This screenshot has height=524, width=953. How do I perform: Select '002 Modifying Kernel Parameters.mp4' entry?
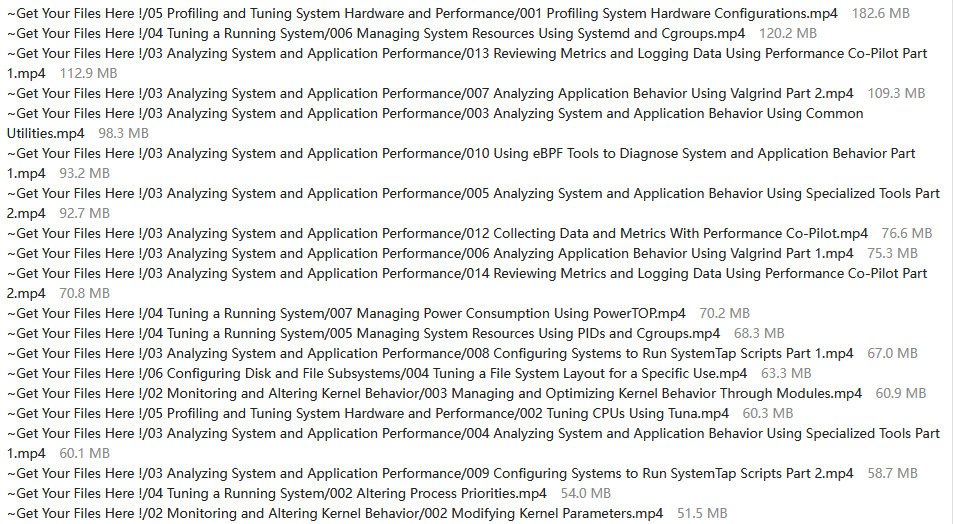click(335, 514)
